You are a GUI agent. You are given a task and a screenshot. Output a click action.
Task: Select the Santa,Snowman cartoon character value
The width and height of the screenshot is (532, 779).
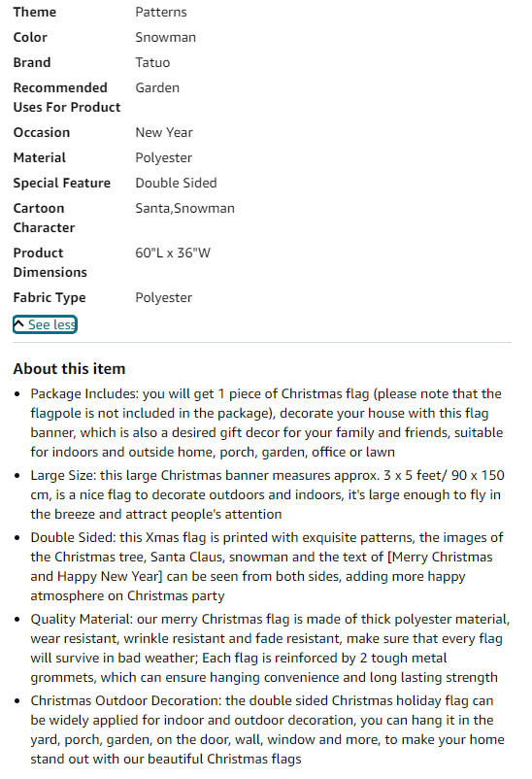tap(184, 208)
